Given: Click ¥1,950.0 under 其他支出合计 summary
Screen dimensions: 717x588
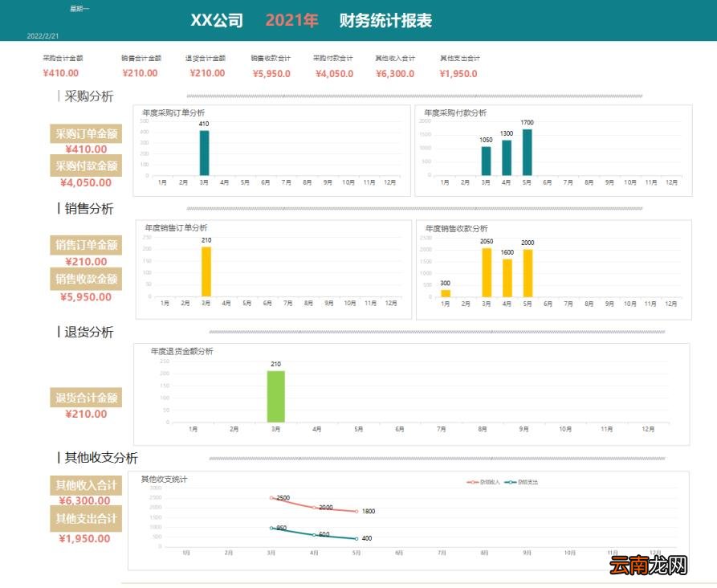Looking at the screenshot, I should (458, 74).
